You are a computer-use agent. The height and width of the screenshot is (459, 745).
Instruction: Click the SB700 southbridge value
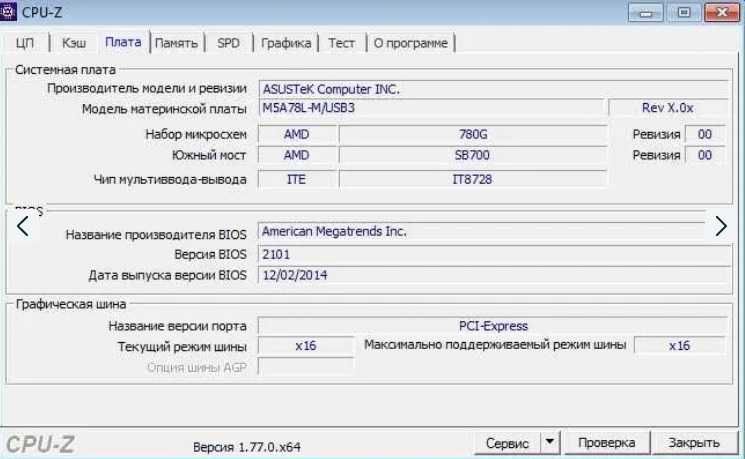pos(473,155)
